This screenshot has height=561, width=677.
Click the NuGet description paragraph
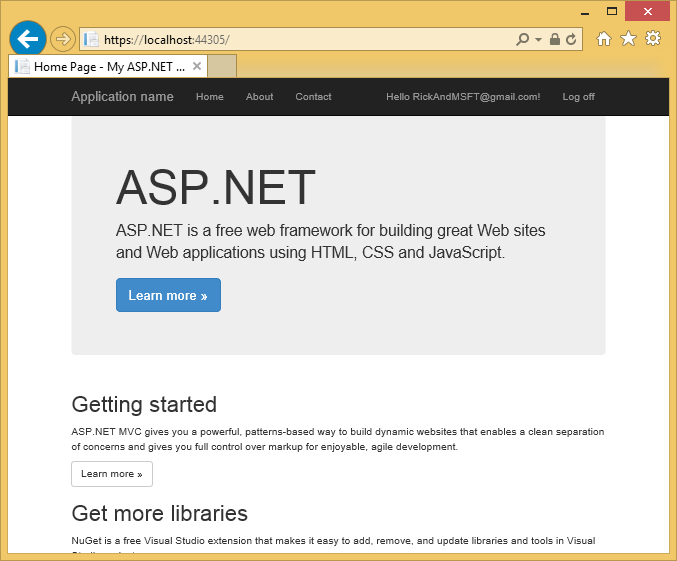pyautogui.click(x=333, y=545)
